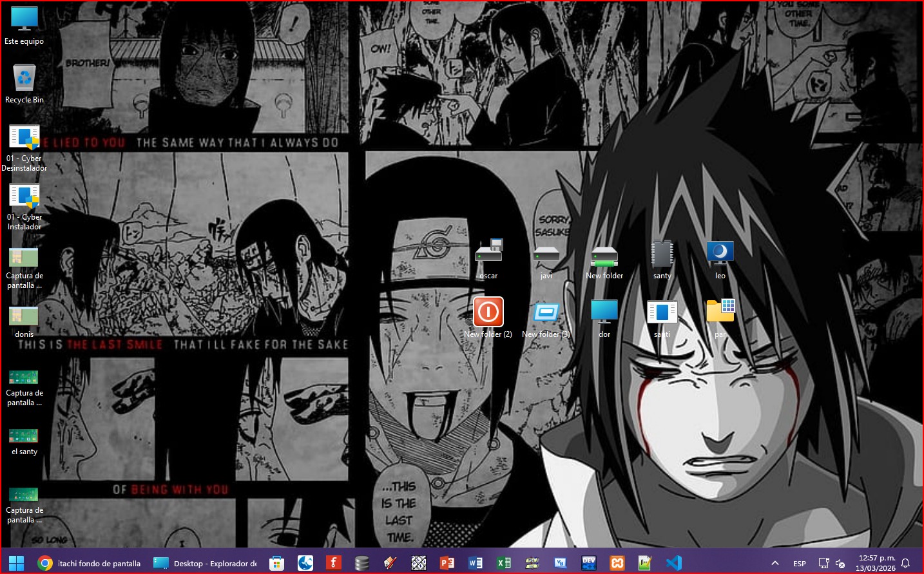Select the santy chip icon on the desktop
Screen dimensions: 924x574
click(x=662, y=254)
